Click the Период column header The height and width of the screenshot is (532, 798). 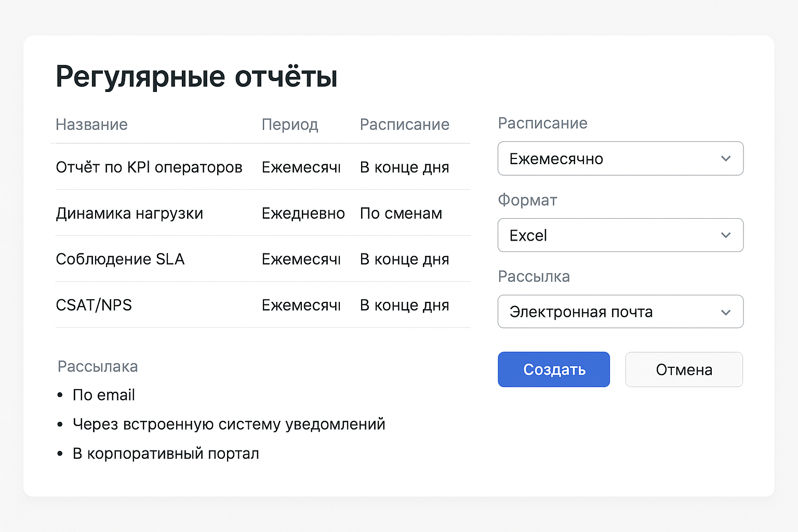[x=290, y=125]
